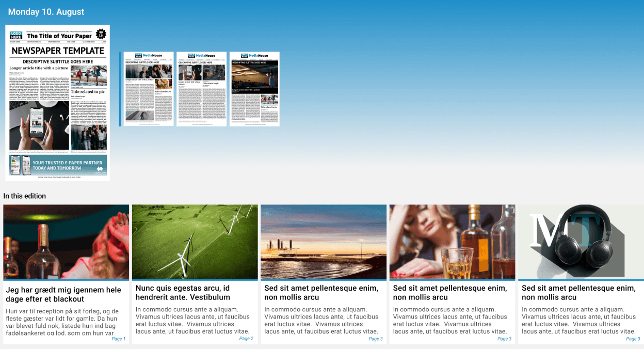Click the 'Page 2' link
This screenshot has width=644, height=349.
[x=246, y=339]
